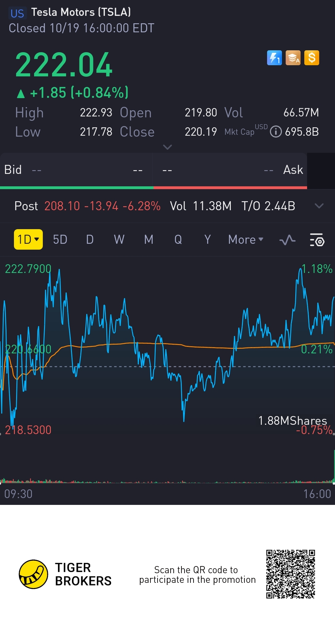Switch to the 5D chart tab
Image resolution: width=335 pixels, height=644 pixels.
pyautogui.click(x=60, y=239)
